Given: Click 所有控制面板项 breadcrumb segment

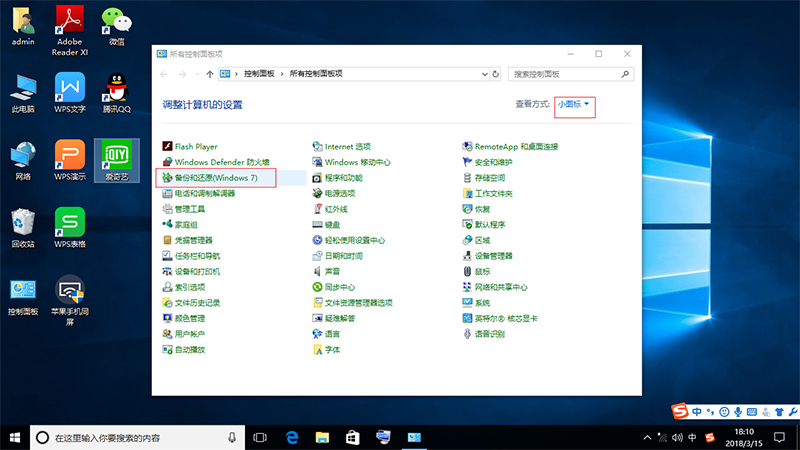Looking at the screenshot, I should [x=316, y=74].
